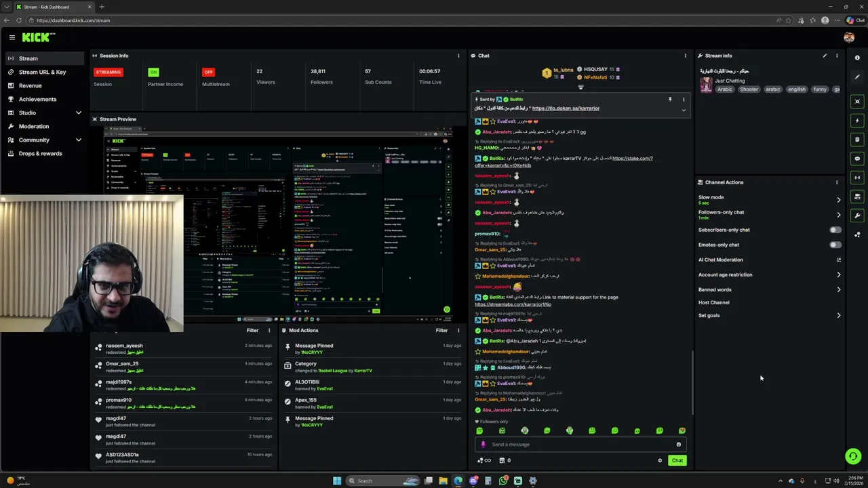Open Drops & rewards page
868x488 pixels.
(40, 153)
